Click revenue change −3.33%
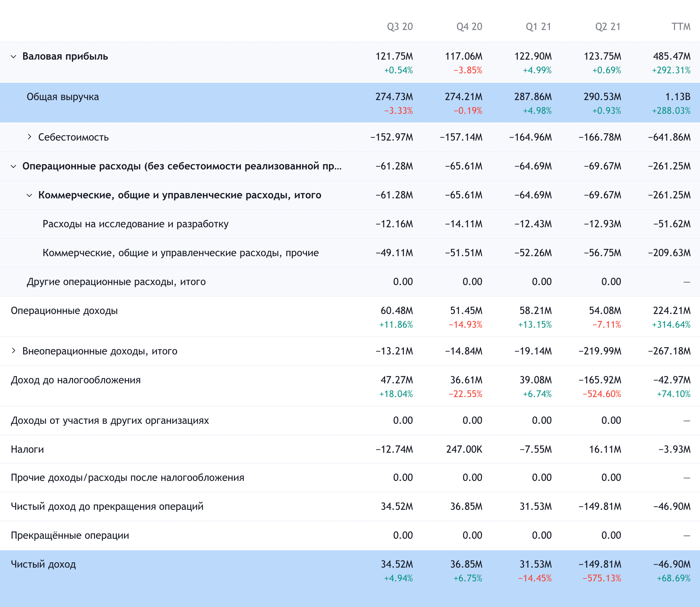The width and height of the screenshot is (700, 607). coord(398,111)
